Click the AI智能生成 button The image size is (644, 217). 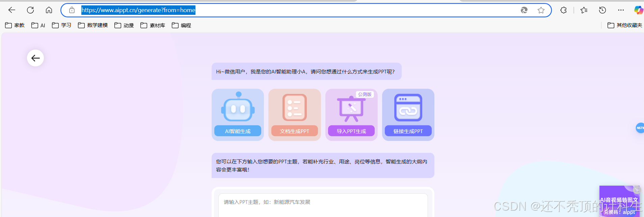click(x=238, y=131)
